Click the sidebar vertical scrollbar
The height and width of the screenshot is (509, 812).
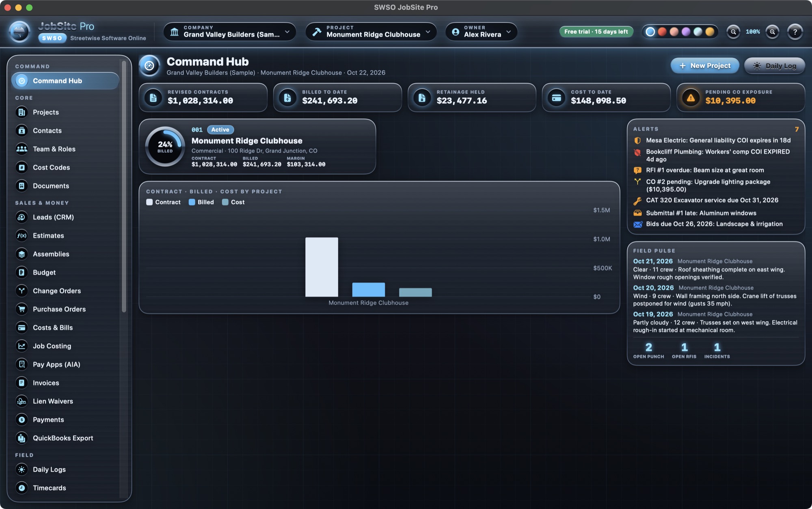[124, 187]
